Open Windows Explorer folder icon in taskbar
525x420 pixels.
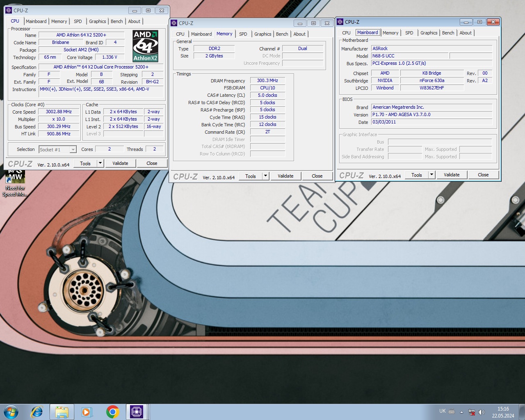click(62, 412)
